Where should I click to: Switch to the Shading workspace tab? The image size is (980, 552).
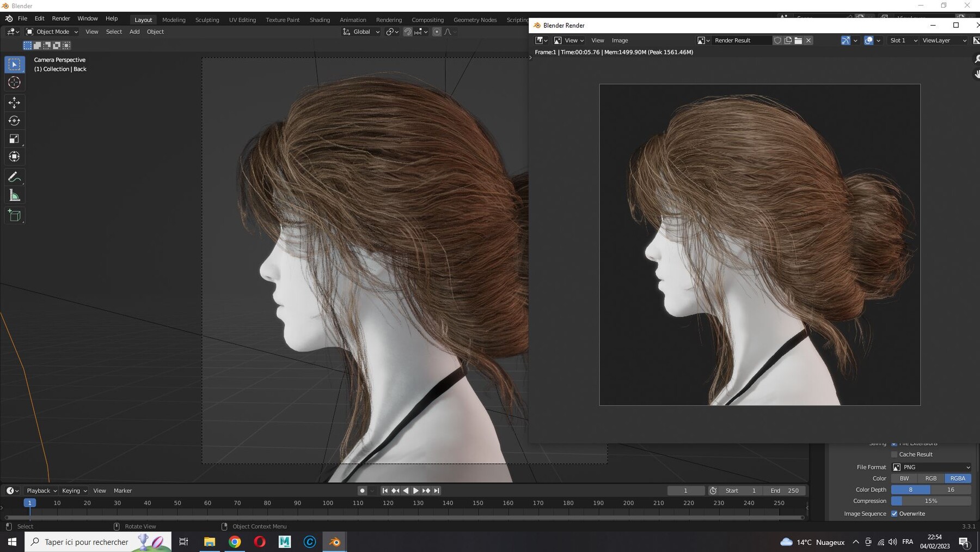(x=320, y=20)
